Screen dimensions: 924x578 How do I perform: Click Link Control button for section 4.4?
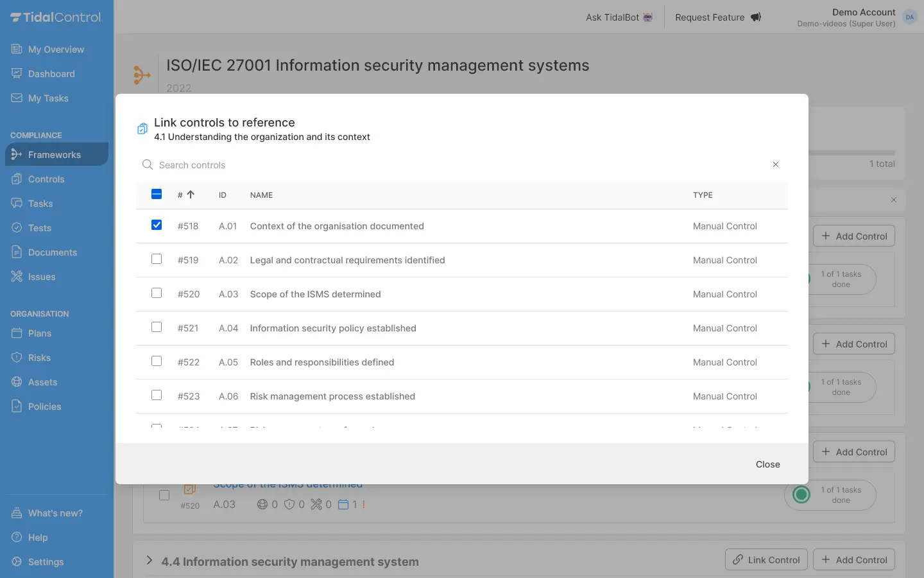[x=766, y=560]
